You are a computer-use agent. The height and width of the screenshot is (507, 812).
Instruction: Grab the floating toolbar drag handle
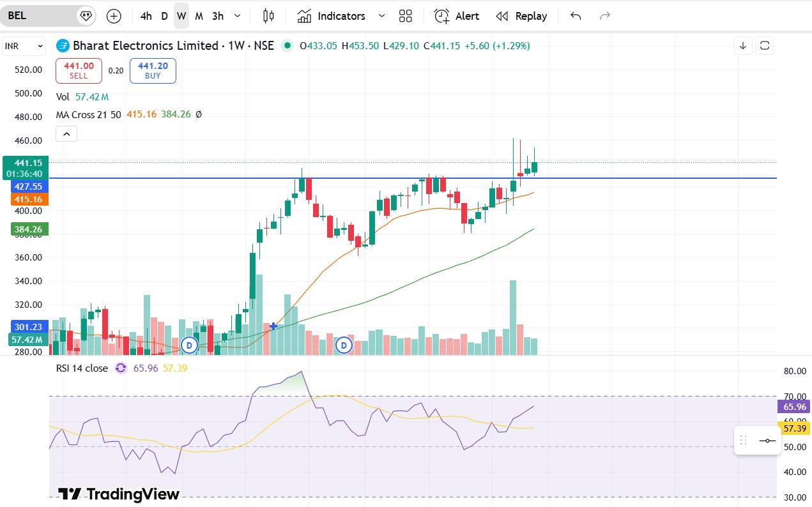pyautogui.click(x=743, y=440)
